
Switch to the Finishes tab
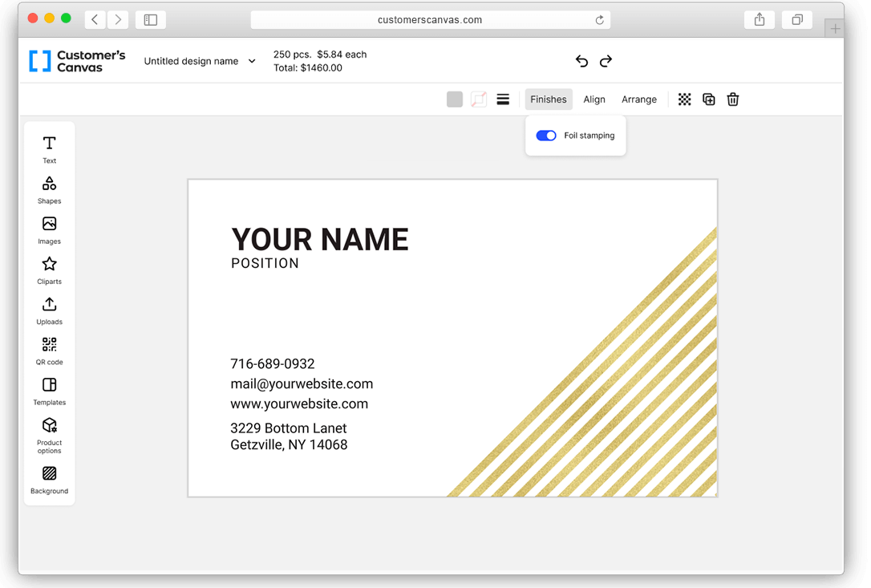click(548, 99)
